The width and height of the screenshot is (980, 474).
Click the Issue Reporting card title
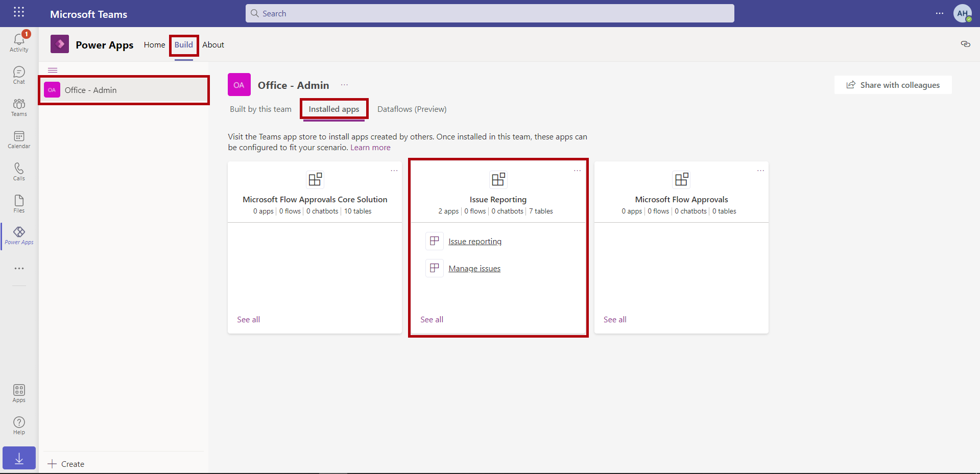click(x=498, y=200)
